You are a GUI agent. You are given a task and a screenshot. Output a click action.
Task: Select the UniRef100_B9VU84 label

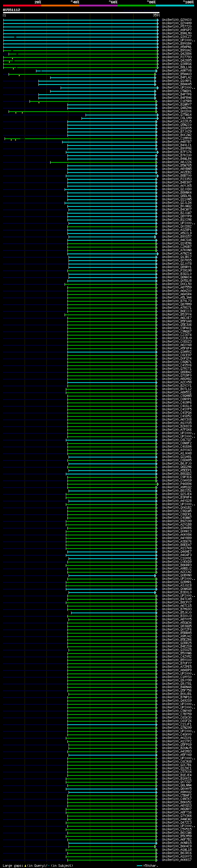(x=177, y=43)
